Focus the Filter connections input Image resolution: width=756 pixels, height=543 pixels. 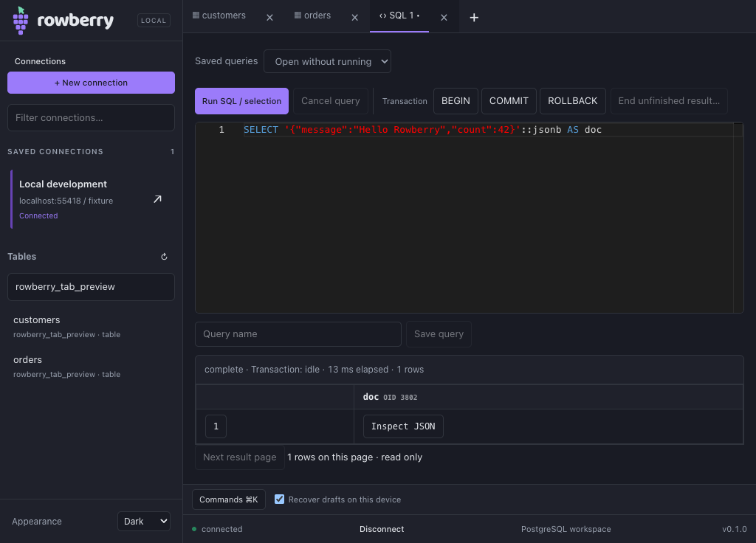pyautogui.click(x=91, y=117)
